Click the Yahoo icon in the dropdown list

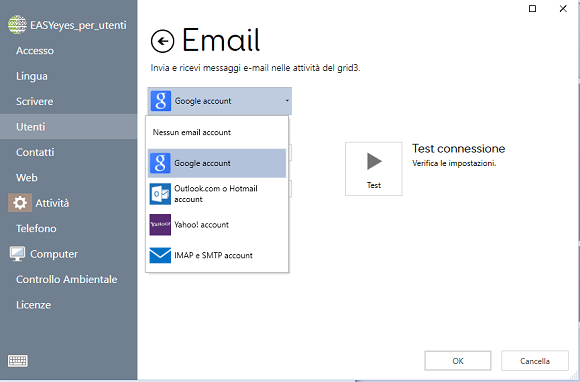pyautogui.click(x=160, y=224)
